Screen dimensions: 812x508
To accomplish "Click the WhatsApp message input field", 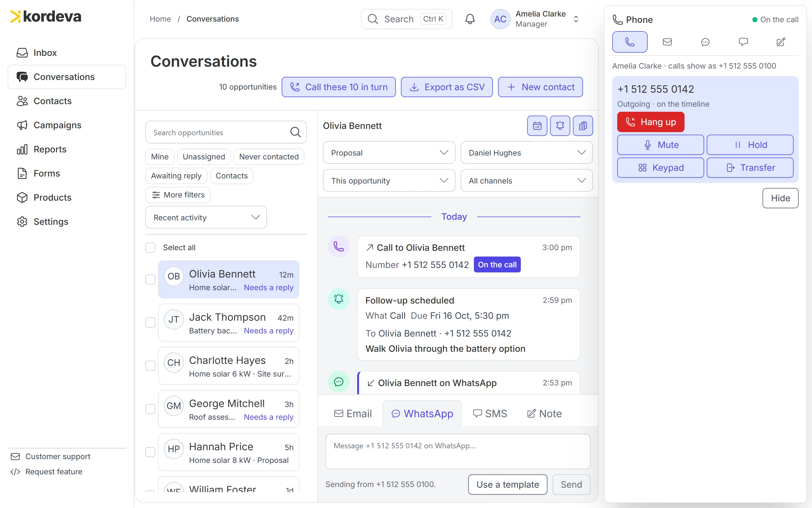I will [458, 451].
